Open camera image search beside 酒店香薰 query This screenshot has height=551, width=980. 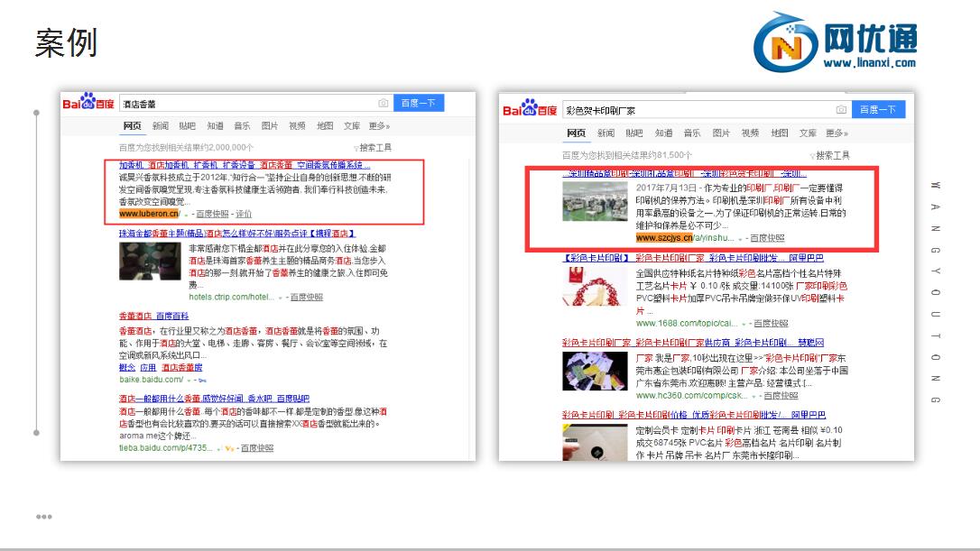[384, 103]
